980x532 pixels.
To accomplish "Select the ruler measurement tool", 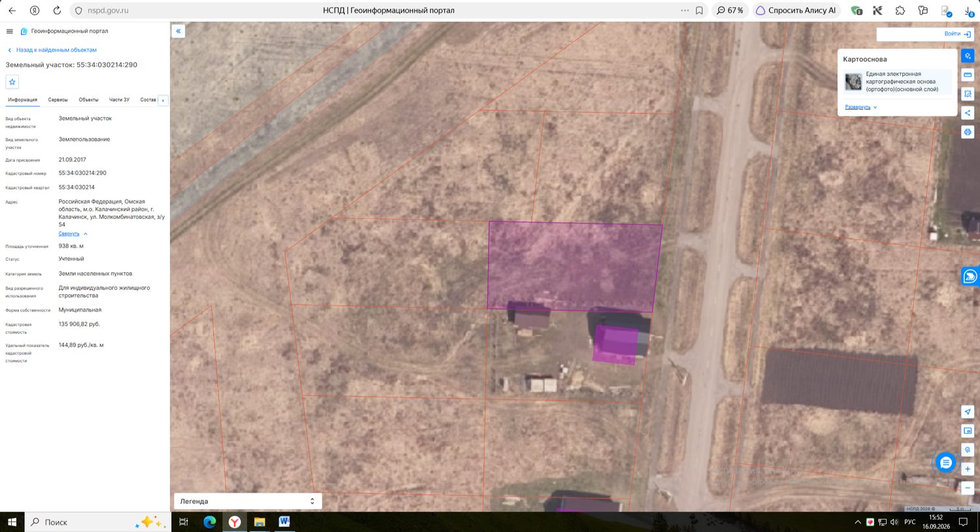I will [968, 75].
